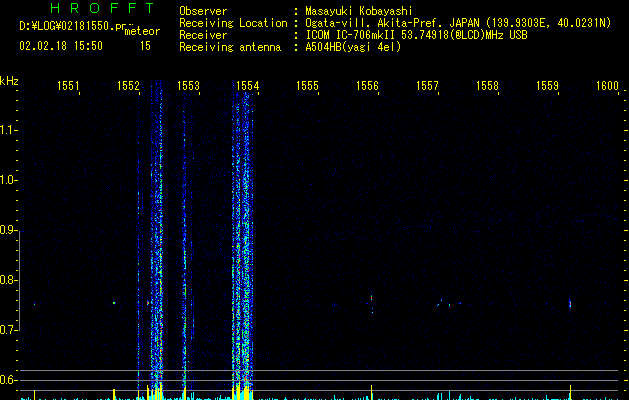The width and height of the screenshot is (629, 400).
Task: Click the date stamp 02.02.18 15:50
Action: pos(61,46)
